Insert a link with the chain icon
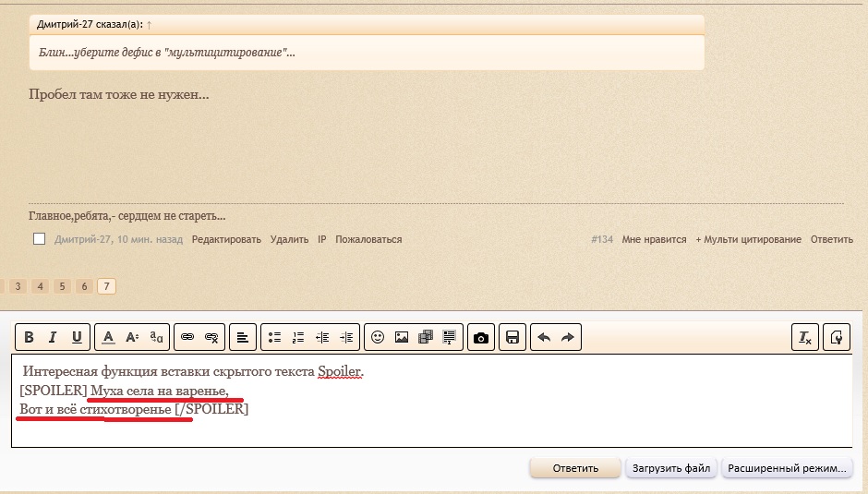 tap(187, 337)
